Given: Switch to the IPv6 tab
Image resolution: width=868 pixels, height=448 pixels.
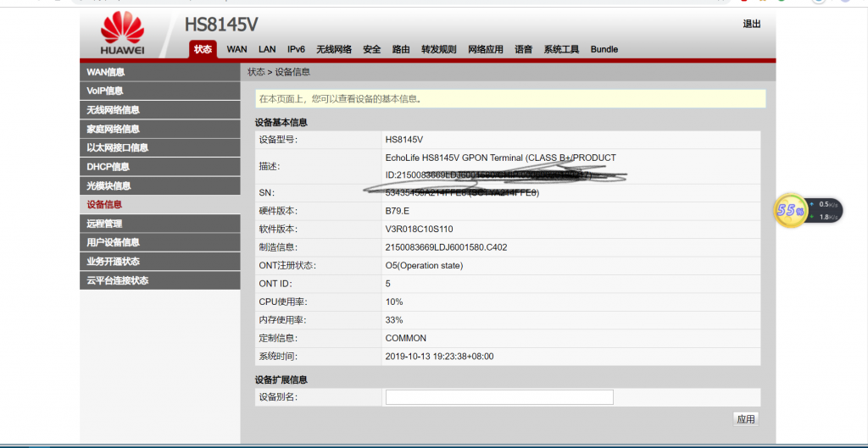Looking at the screenshot, I should point(296,49).
